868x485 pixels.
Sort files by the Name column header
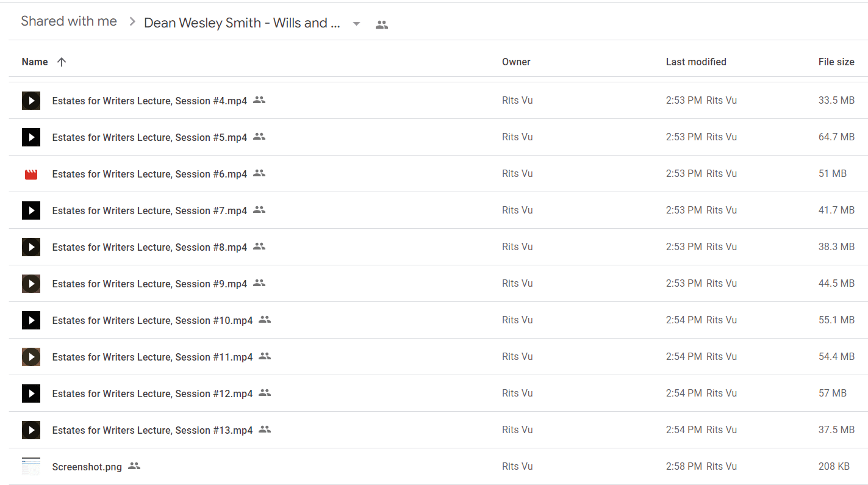point(35,62)
